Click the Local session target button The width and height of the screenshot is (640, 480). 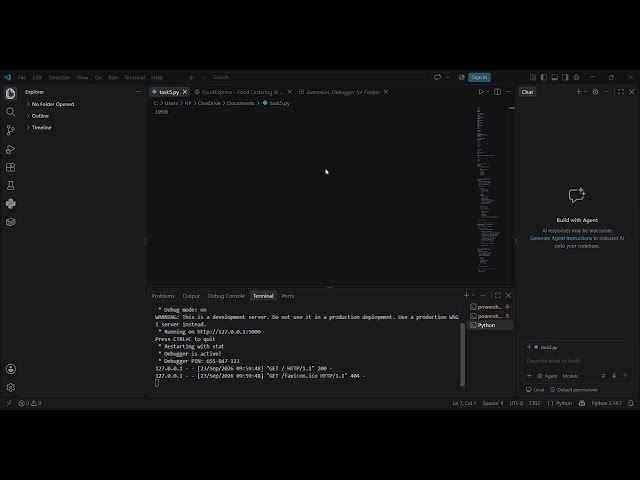pos(535,390)
